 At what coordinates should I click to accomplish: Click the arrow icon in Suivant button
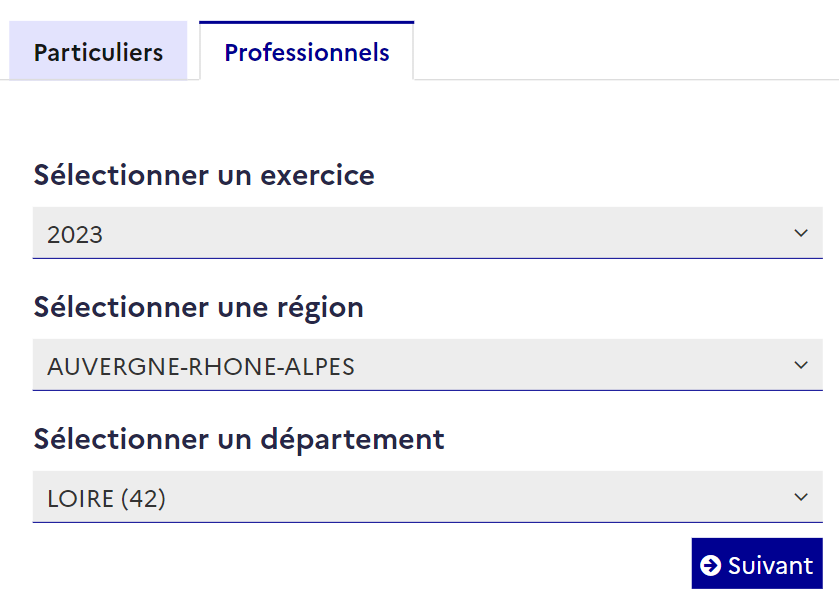click(x=711, y=565)
